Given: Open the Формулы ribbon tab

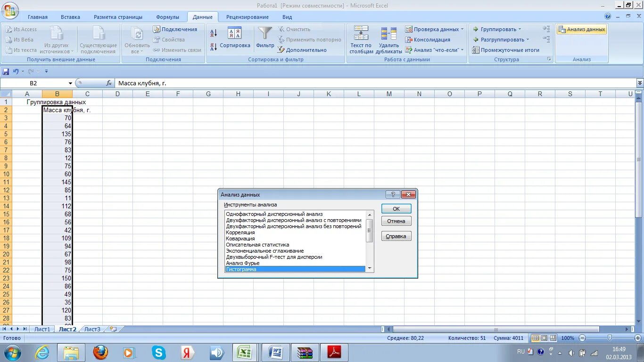Looking at the screenshot, I should 168,17.
